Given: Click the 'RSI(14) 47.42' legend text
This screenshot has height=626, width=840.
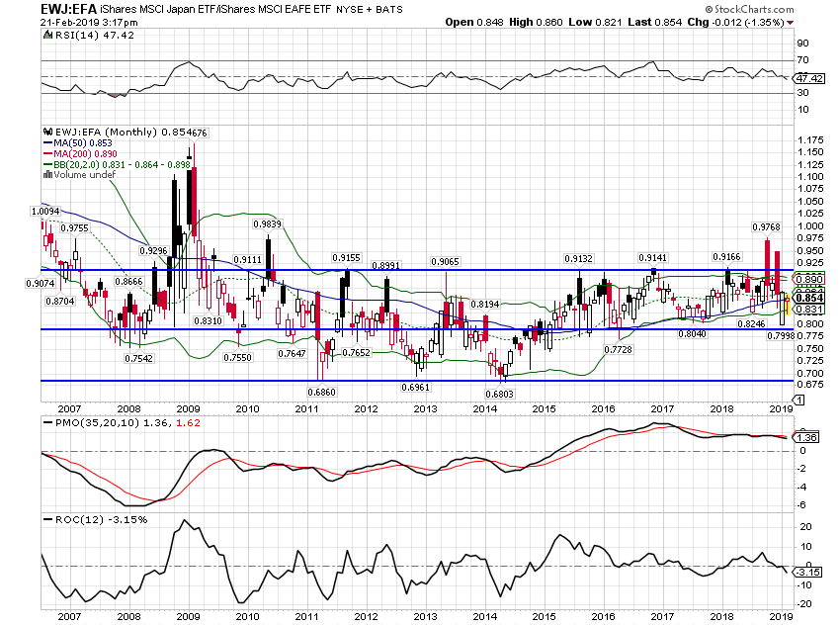Looking at the screenshot, I should click(x=94, y=36).
